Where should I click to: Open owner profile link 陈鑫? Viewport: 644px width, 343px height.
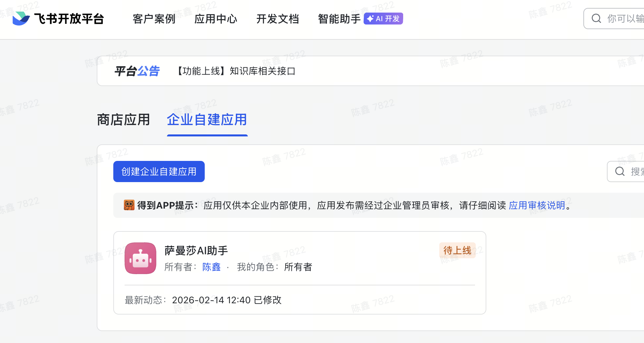(211, 267)
